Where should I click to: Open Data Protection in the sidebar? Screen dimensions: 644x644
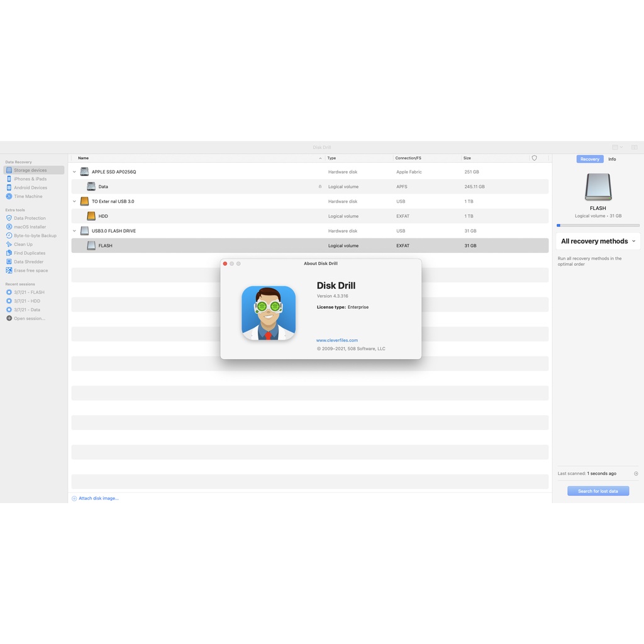click(30, 218)
